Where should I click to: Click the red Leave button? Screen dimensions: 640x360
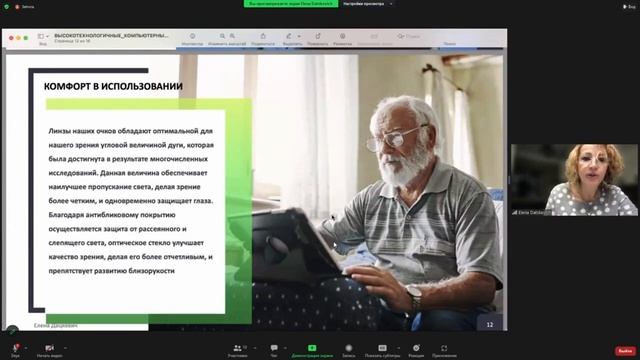point(625,351)
